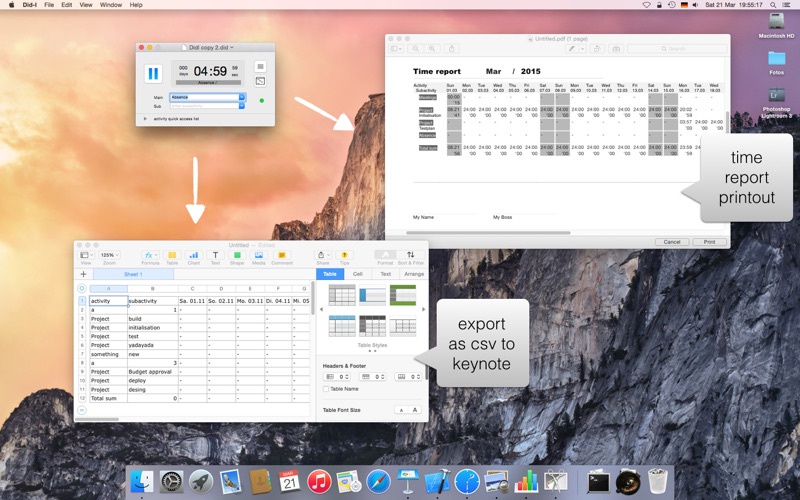Viewport: 800px width, 500px height.
Task: Add a Comment in Numbers
Action: [x=282, y=255]
